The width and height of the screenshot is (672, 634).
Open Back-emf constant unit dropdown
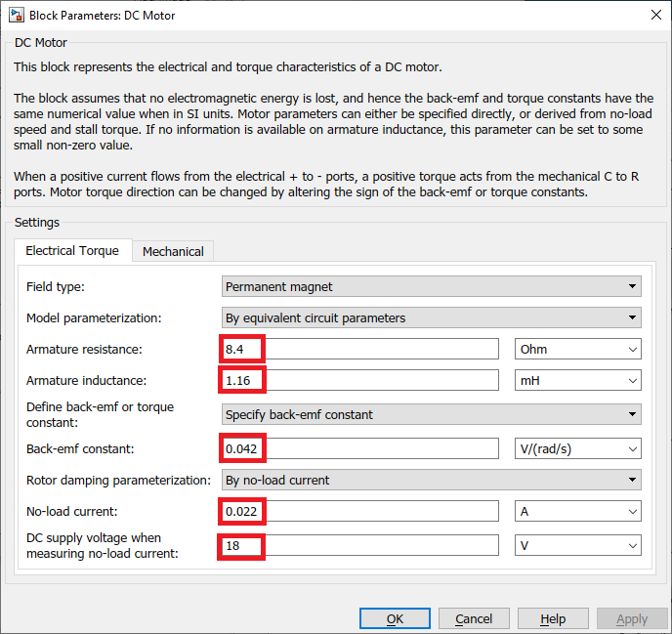point(577,448)
